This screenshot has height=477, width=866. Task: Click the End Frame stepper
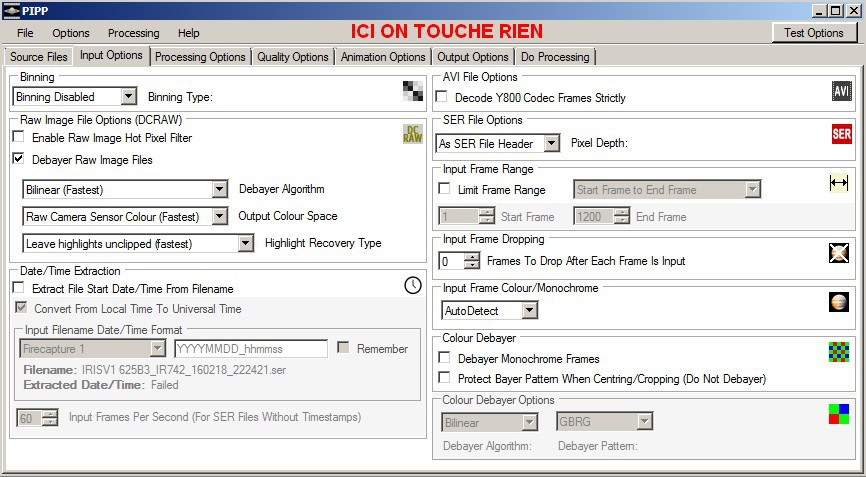(x=622, y=216)
